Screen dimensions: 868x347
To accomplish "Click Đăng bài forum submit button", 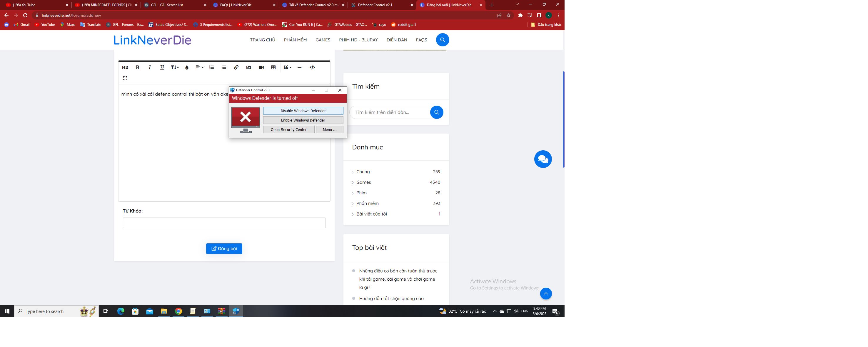I will click(x=224, y=249).
